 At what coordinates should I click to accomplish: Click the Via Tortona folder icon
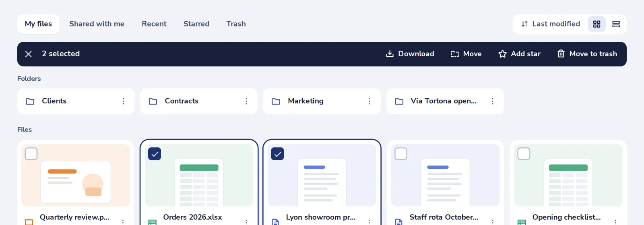399,101
